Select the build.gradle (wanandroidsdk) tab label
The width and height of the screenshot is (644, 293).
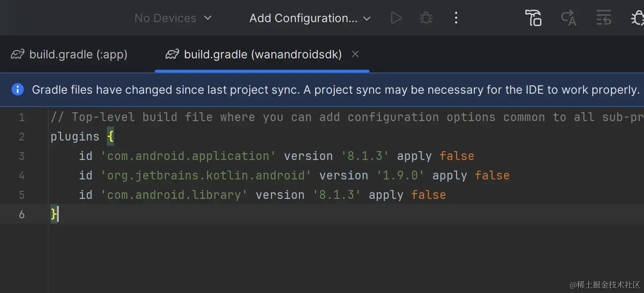coord(263,54)
